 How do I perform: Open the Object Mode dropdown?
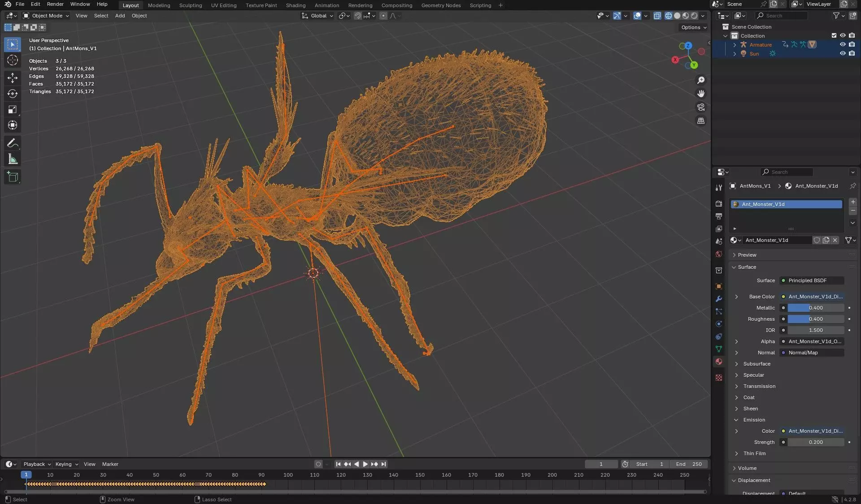coord(46,16)
